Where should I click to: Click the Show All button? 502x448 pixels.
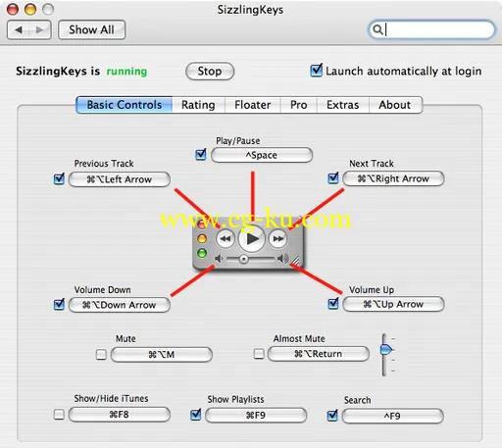click(91, 29)
